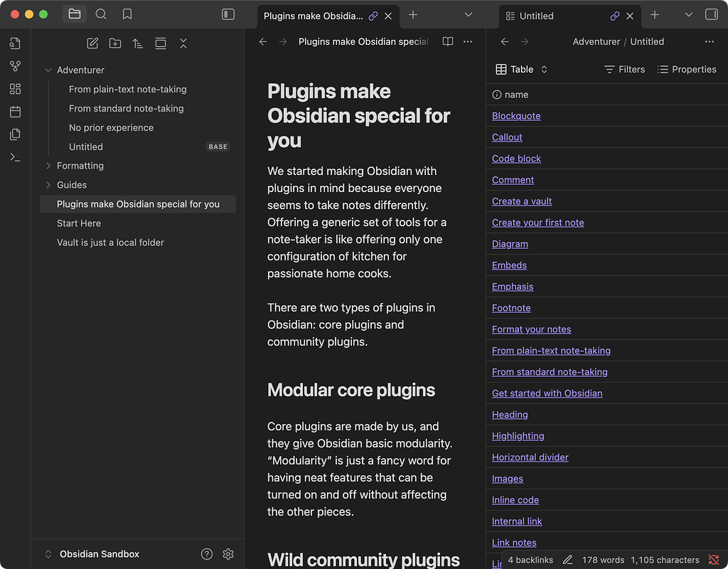Image resolution: width=728 pixels, height=569 pixels.
Task: Create a new folder in the file explorer
Action: click(114, 43)
